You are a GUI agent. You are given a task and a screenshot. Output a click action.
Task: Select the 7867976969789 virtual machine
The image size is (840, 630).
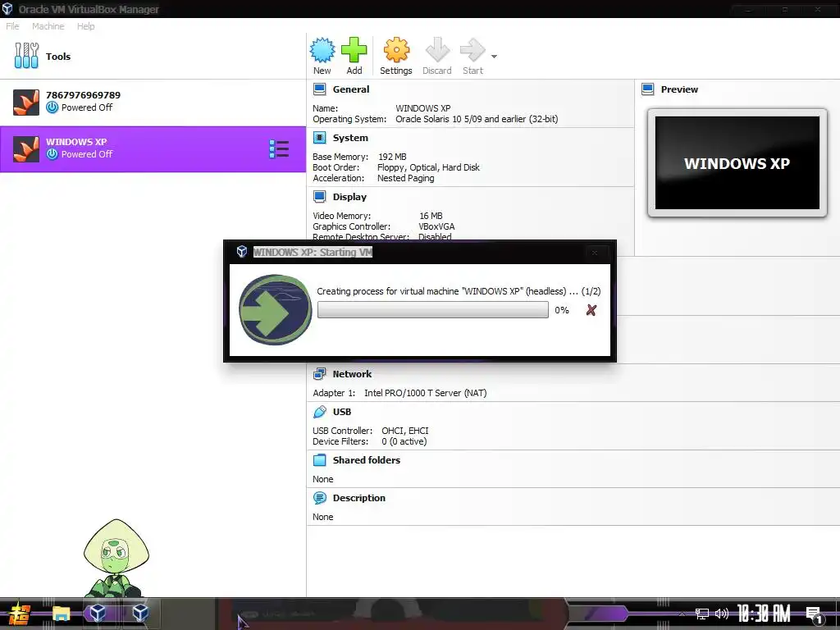(153, 102)
